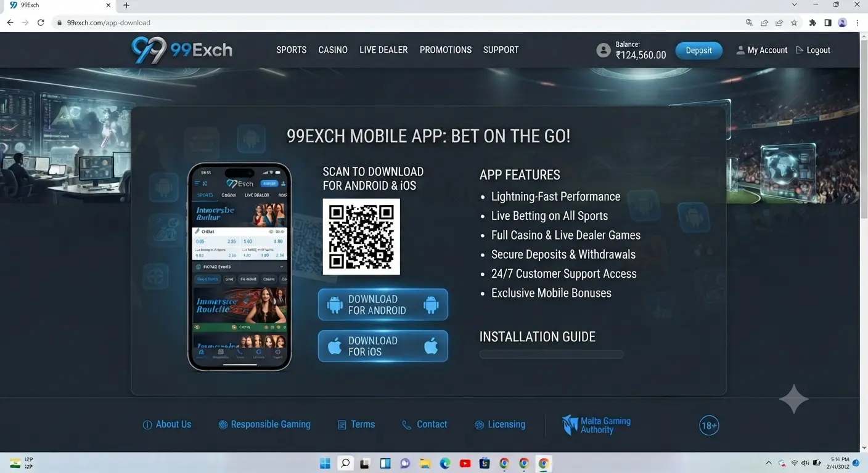Click Download for iOS button
This screenshot has height=473, width=868.
[x=383, y=346]
